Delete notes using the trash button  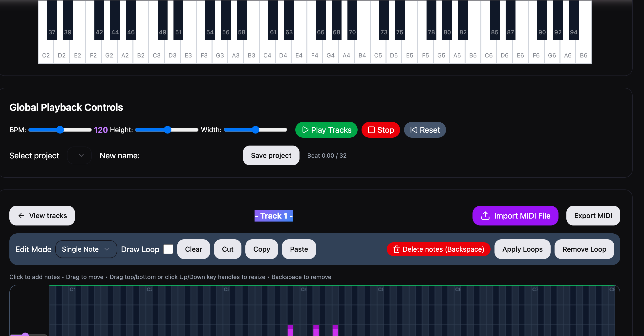point(438,249)
